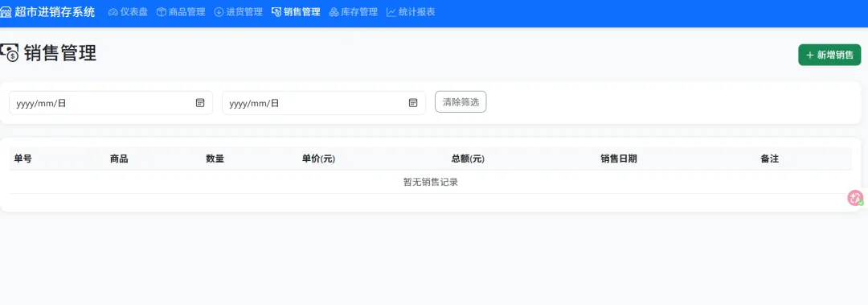Open the start date calendar picker icon
This screenshot has height=305, width=868.
[x=200, y=103]
